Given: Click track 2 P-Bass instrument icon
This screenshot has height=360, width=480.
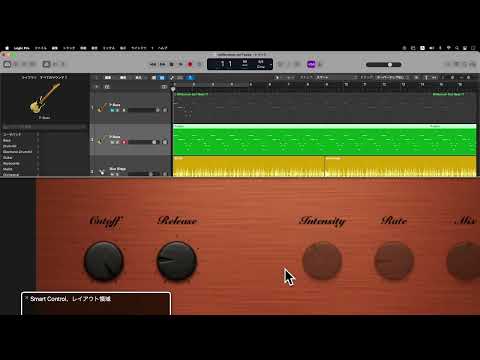Looking at the screenshot, I should click(x=102, y=140).
